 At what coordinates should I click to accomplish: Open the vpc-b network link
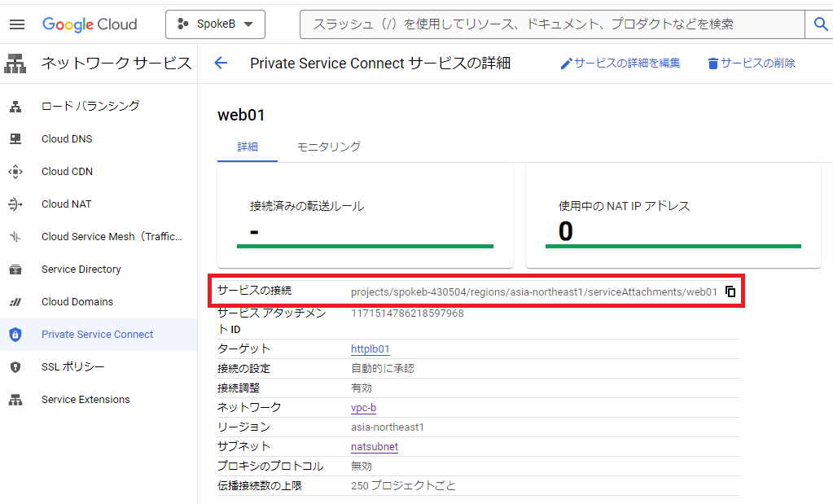pos(363,408)
